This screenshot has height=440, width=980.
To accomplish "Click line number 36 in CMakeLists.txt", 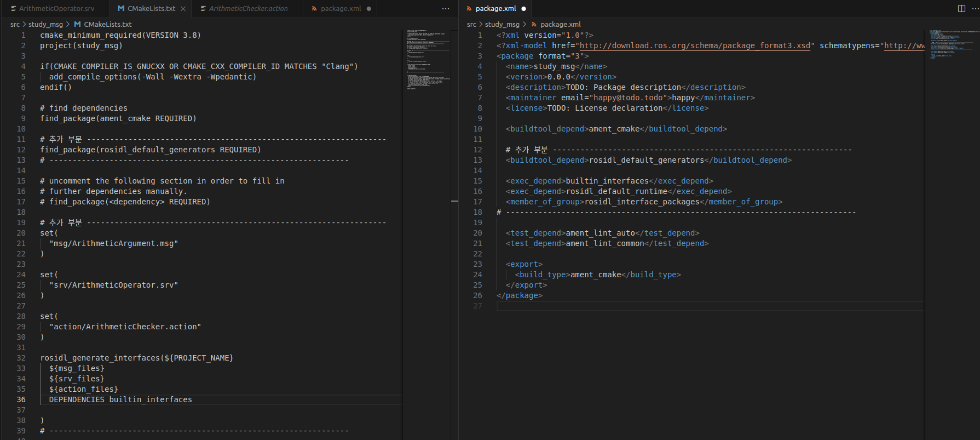I will click(x=21, y=400).
